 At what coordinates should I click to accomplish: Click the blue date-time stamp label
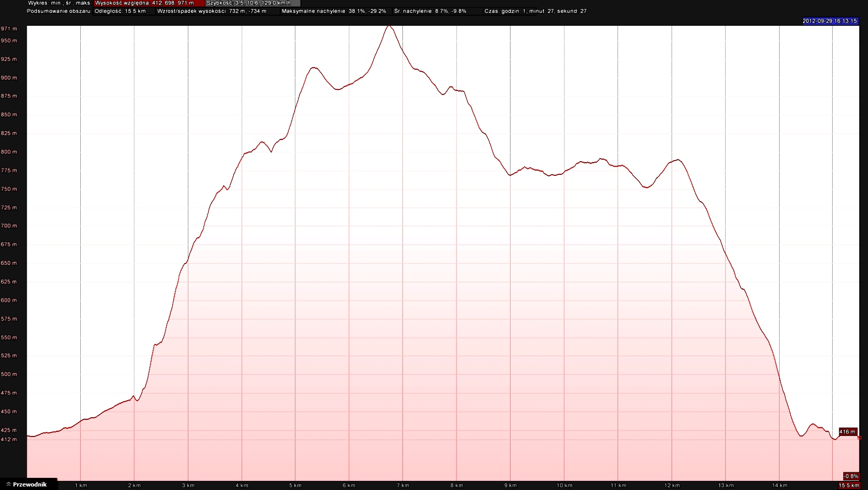click(x=830, y=21)
